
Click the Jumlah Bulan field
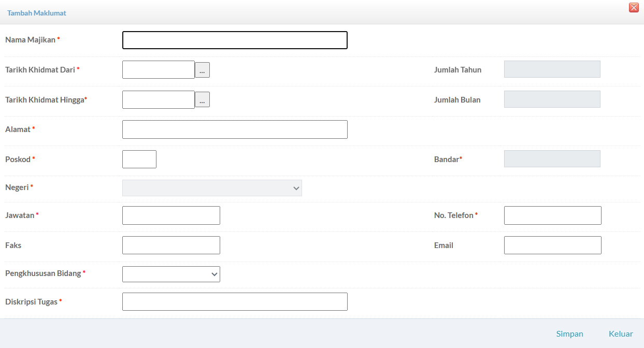(552, 99)
